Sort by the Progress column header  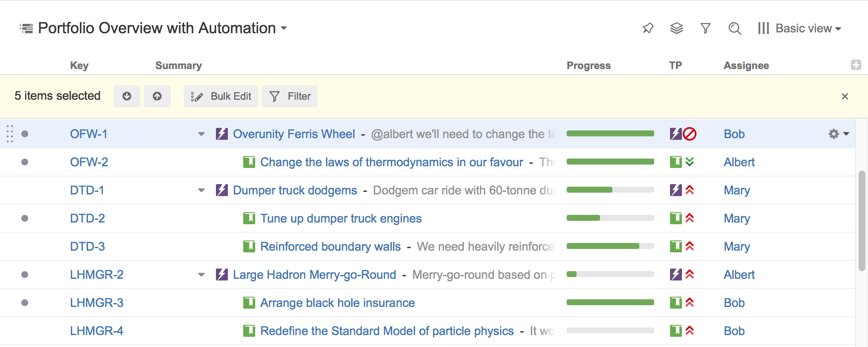[x=588, y=66]
